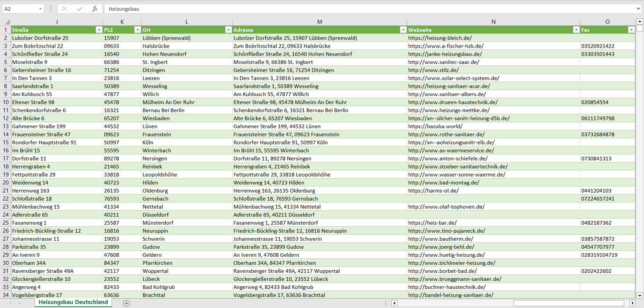644x308 pixels.
Task: Click the Insert Function fx icon
Action: pos(94,9)
